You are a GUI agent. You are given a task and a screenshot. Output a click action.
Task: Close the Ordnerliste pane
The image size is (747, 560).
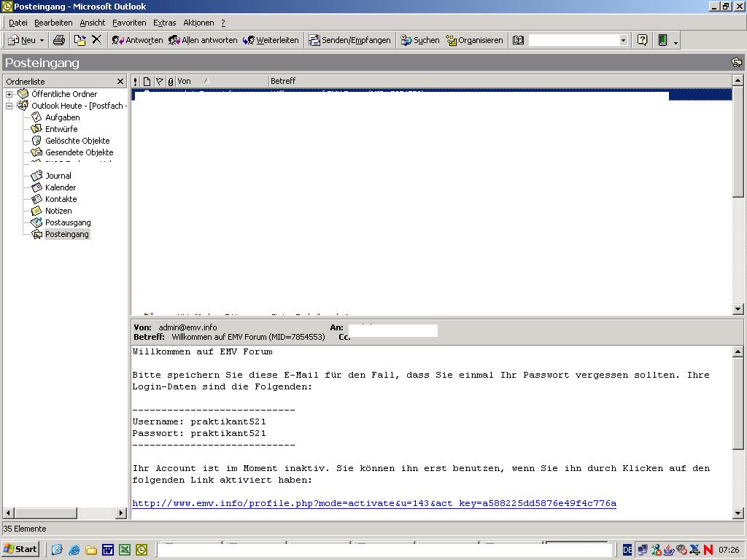120,82
